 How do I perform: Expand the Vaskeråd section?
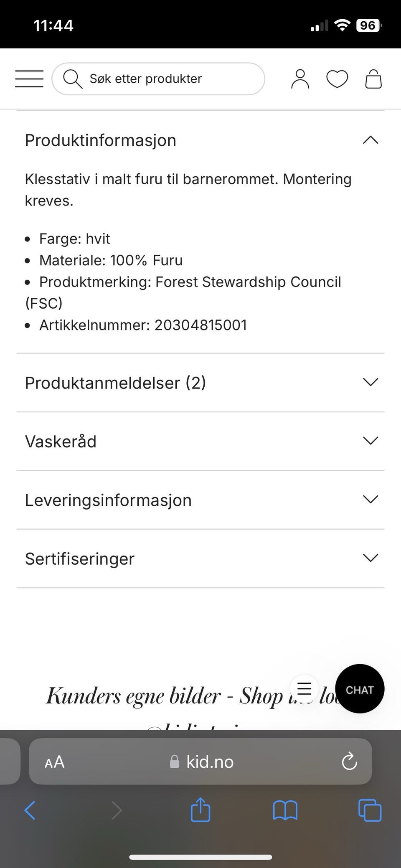200,441
